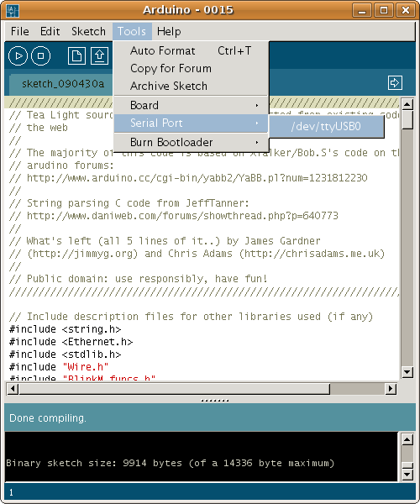The height and width of the screenshot is (504, 420).
Task: Click the Stop toolbar icon
Action: pyautogui.click(x=41, y=56)
